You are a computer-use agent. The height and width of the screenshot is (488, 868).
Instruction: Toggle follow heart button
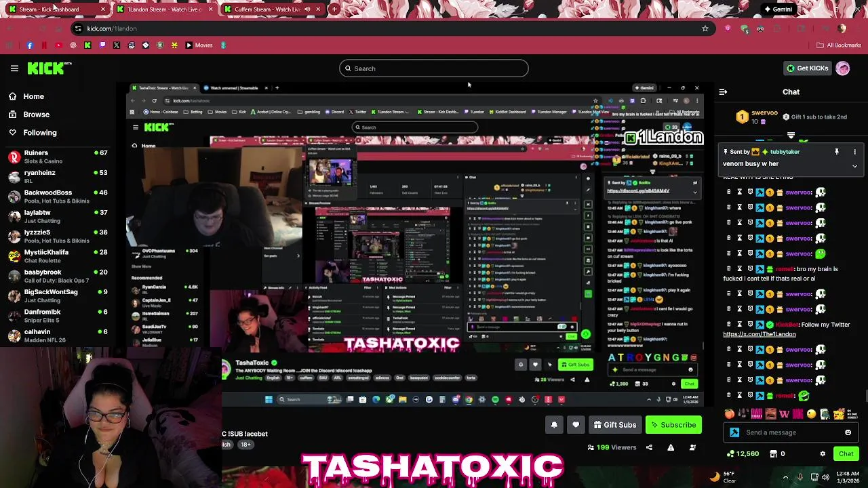(x=576, y=425)
